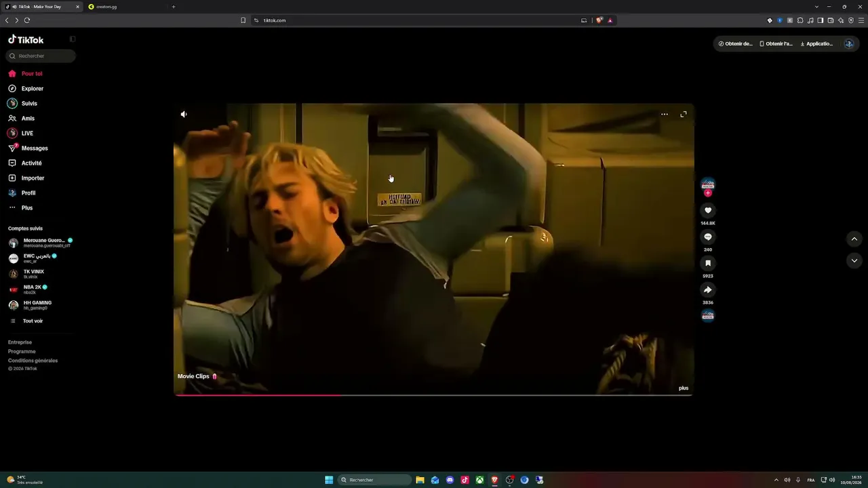The height and width of the screenshot is (488, 868).
Task: Expand the caption with plus
Action: coord(684,388)
